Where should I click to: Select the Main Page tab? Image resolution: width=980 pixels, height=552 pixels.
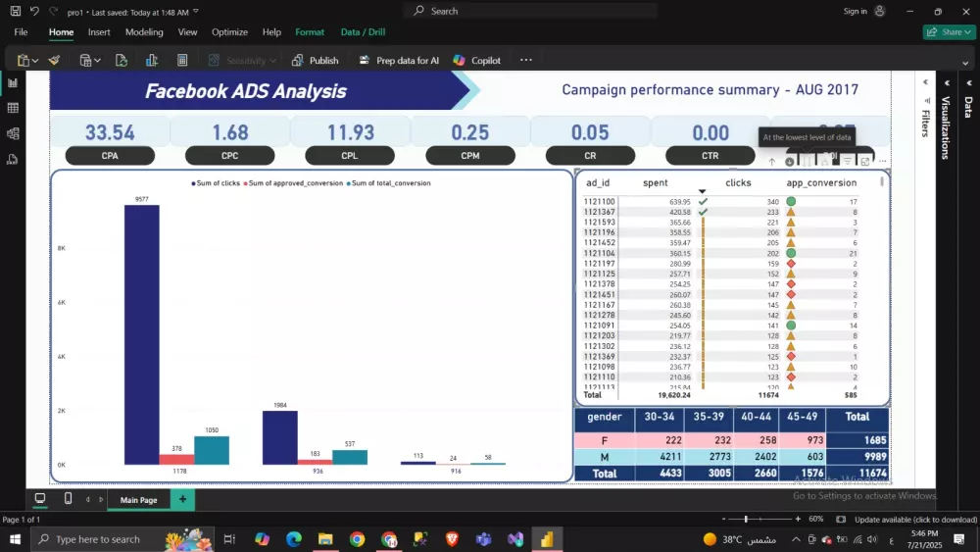click(139, 499)
